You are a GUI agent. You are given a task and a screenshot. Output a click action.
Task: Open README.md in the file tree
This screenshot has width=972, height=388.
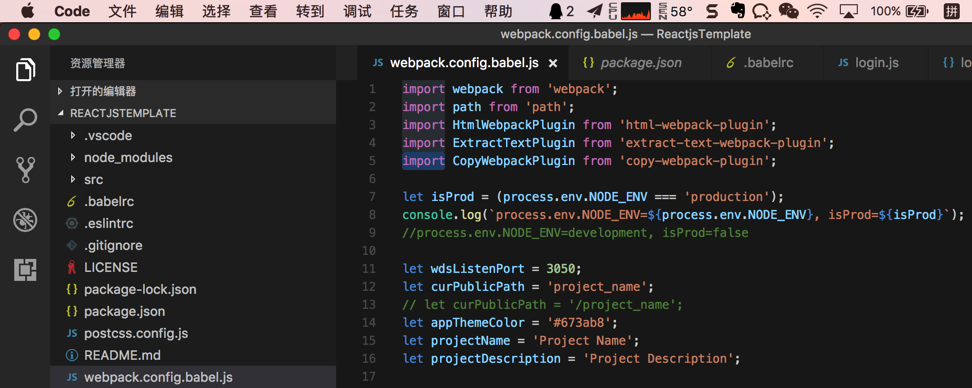(122, 356)
